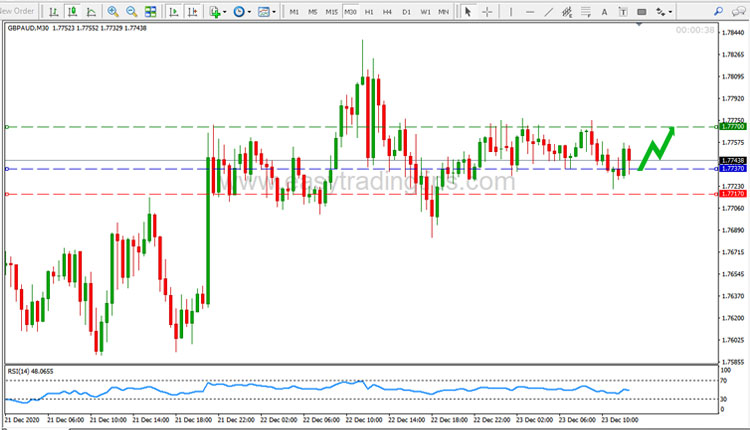Image resolution: width=750 pixels, height=430 pixels.
Task: Expand the periodicity clock dropdown
Action: click(249, 11)
